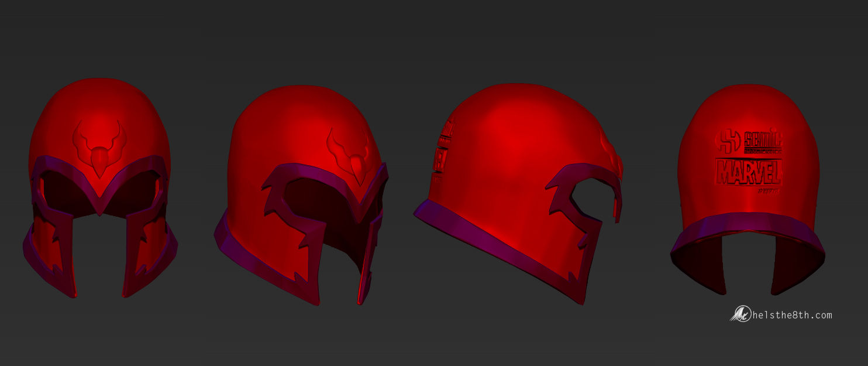Select the side-profile helmet render
868x366 pixels.
point(519,194)
